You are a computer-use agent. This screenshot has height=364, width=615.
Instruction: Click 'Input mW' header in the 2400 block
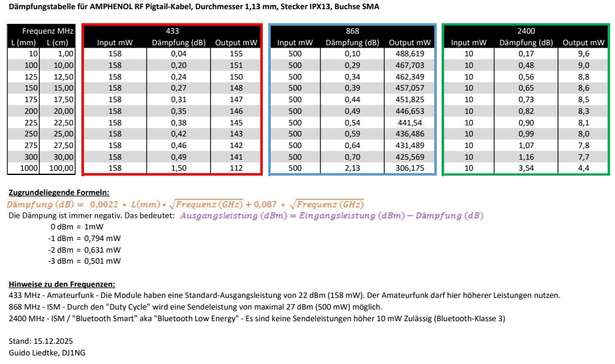tap(469, 43)
